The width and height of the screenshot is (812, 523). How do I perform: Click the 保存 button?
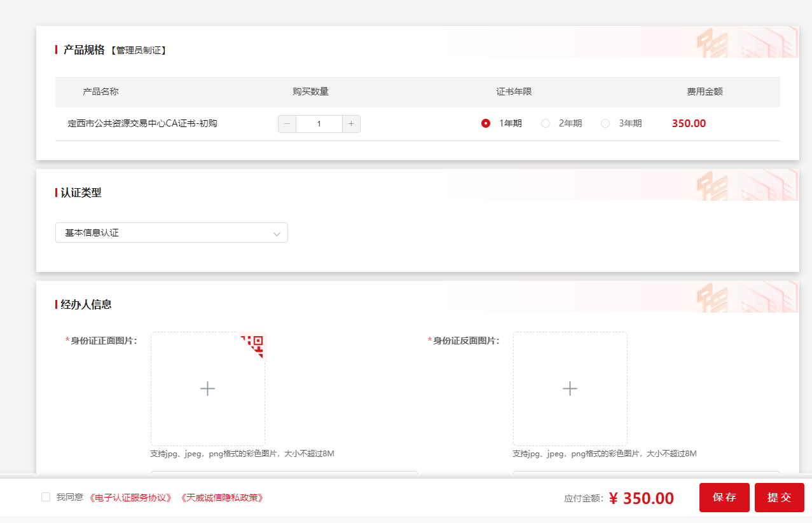point(724,498)
